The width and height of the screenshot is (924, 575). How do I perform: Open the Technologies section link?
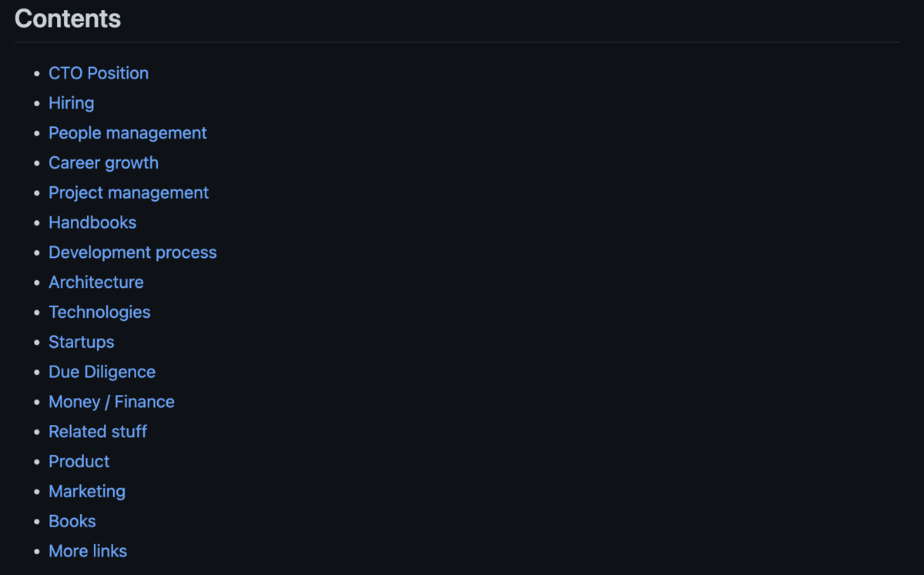coord(99,312)
